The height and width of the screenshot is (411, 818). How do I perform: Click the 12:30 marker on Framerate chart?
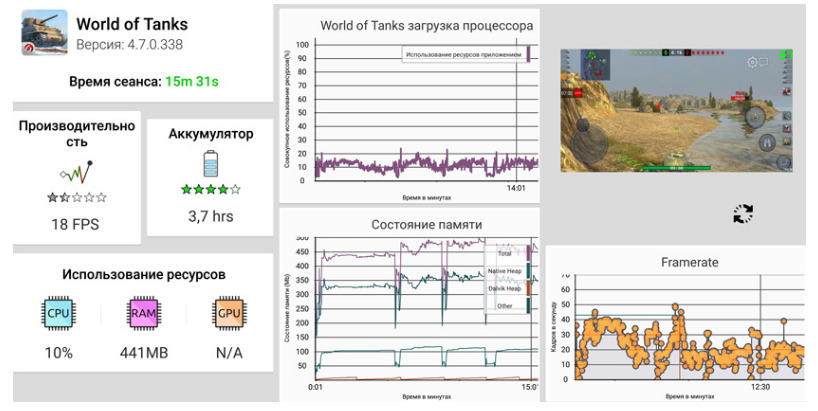coord(760,387)
